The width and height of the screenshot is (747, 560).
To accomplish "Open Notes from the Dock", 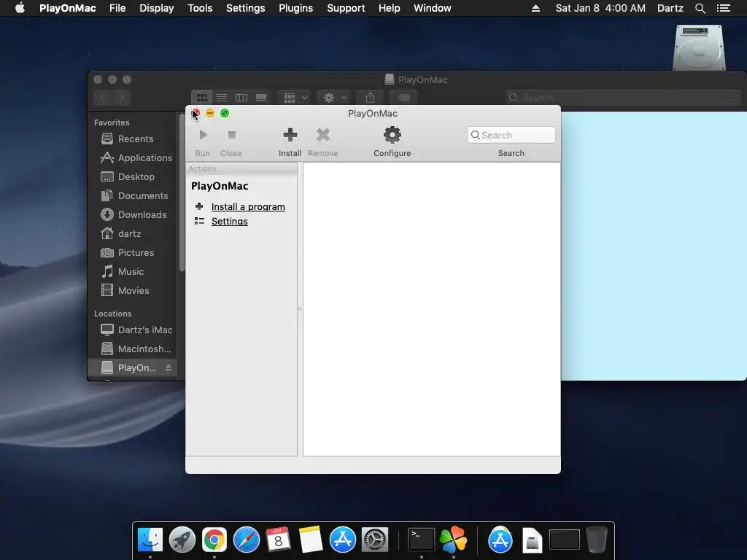I will click(311, 540).
